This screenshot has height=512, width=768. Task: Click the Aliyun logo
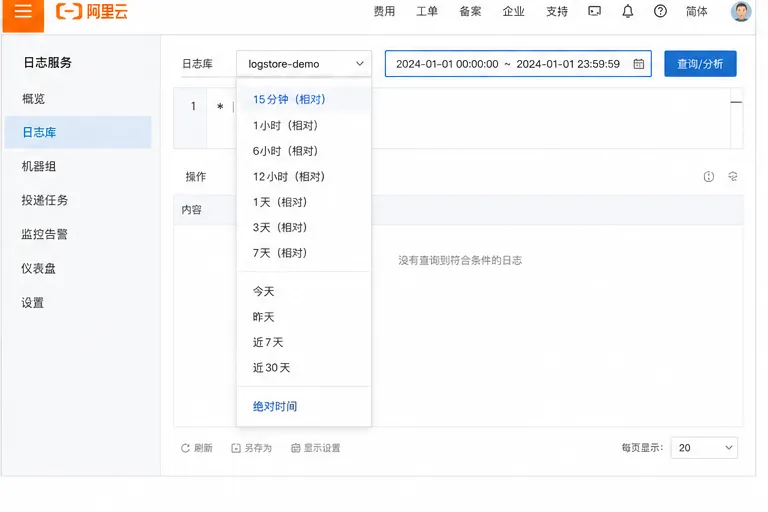tap(92, 11)
